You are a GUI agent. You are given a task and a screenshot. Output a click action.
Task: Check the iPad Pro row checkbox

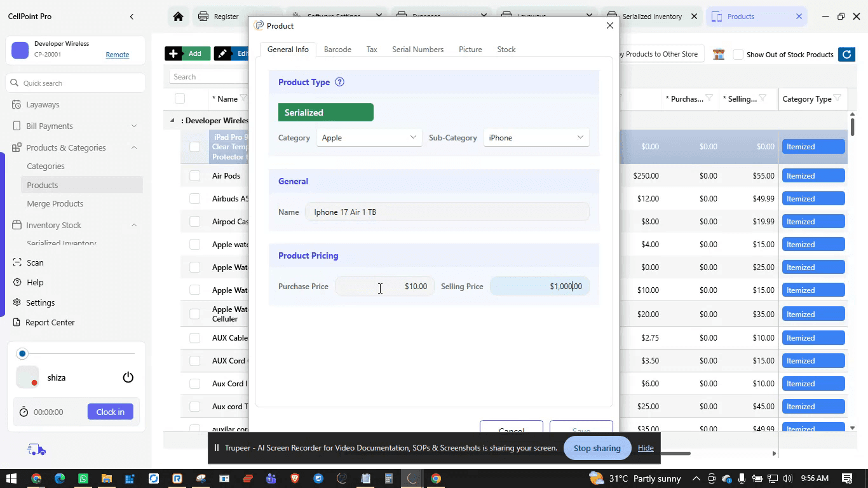point(194,147)
